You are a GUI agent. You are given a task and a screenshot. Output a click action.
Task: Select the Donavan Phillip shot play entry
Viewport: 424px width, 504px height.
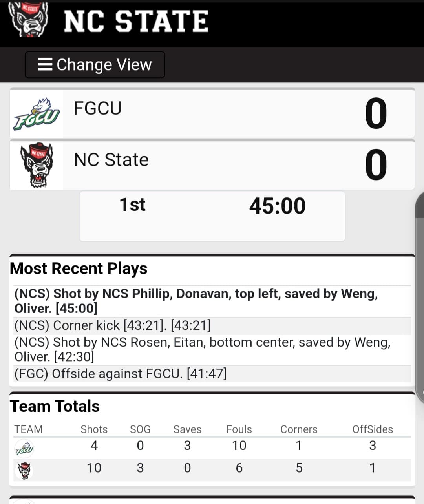[x=196, y=301]
